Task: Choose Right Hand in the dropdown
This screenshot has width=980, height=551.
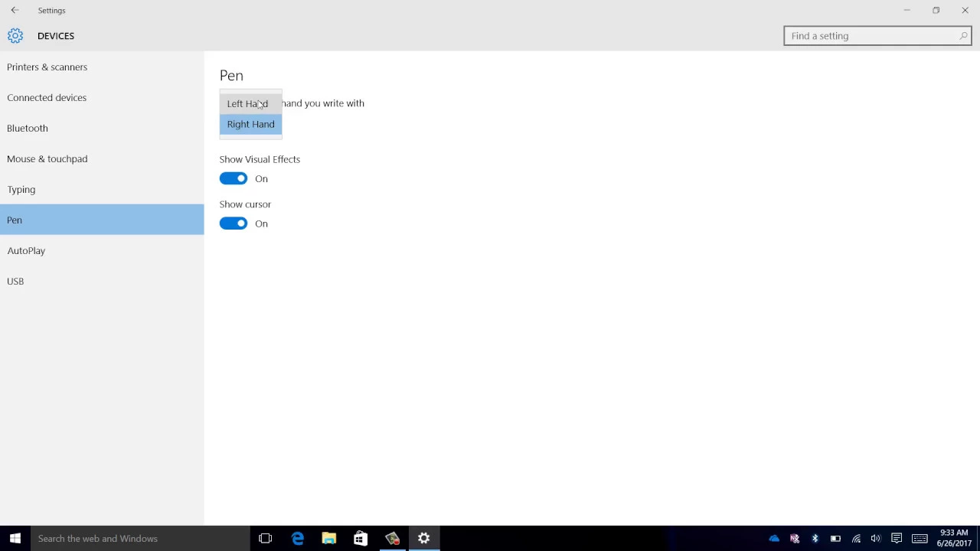Action: [250, 124]
